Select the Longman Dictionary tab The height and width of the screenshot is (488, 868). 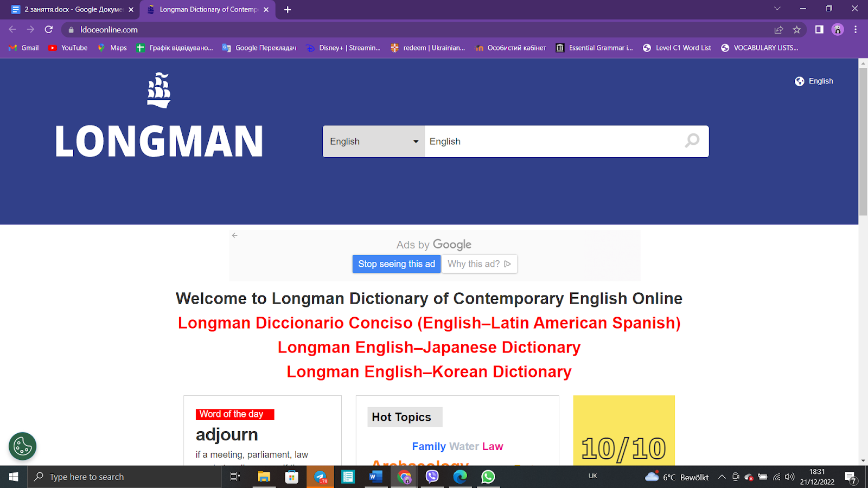click(x=207, y=9)
